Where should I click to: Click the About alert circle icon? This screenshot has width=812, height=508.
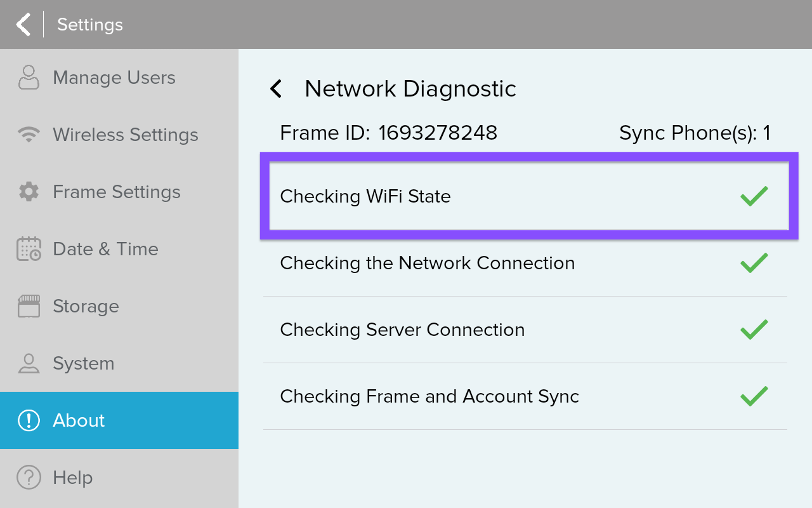(x=29, y=420)
